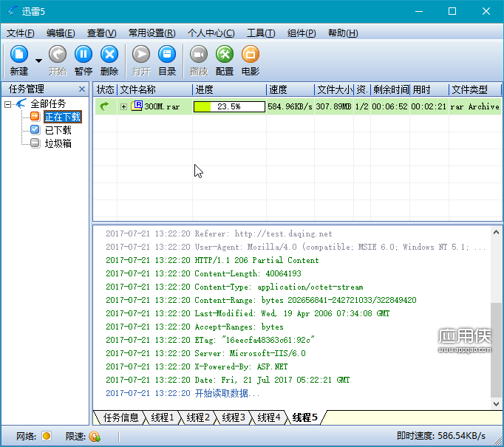Screen dimensions: 504x447
Task: Open the 工具(T) menu
Action: (261, 33)
